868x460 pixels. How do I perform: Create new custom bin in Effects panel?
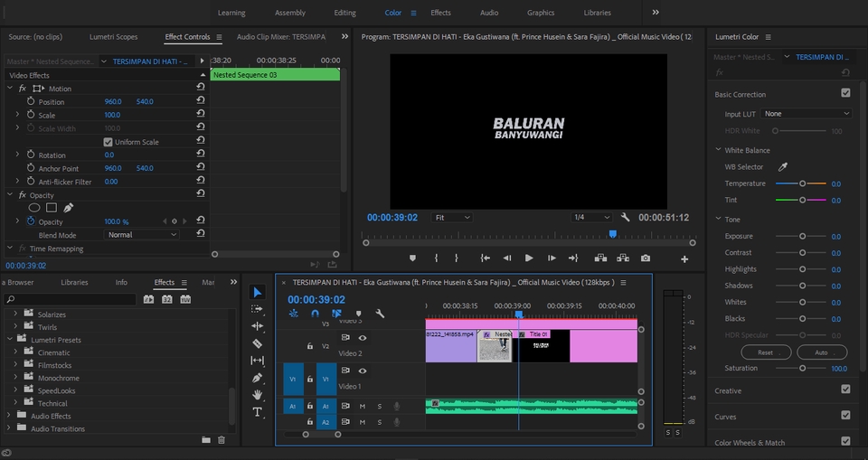(206, 439)
